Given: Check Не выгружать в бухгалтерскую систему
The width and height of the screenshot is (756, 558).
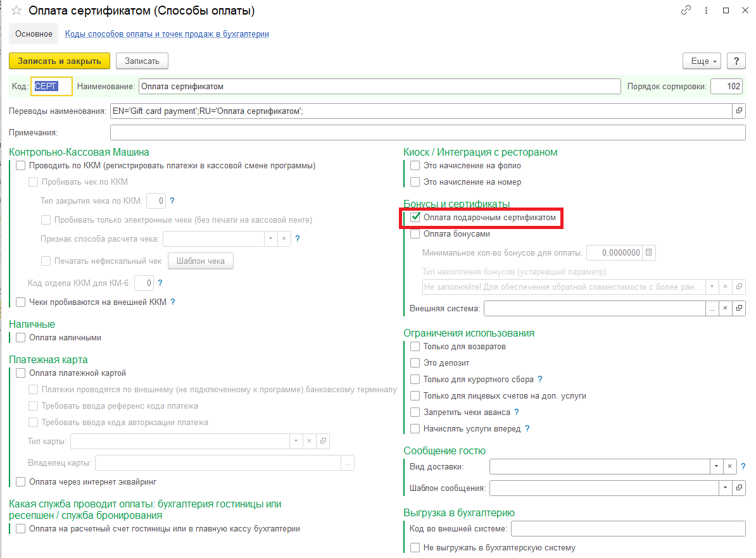Looking at the screenshot, I should click(415, 548).
